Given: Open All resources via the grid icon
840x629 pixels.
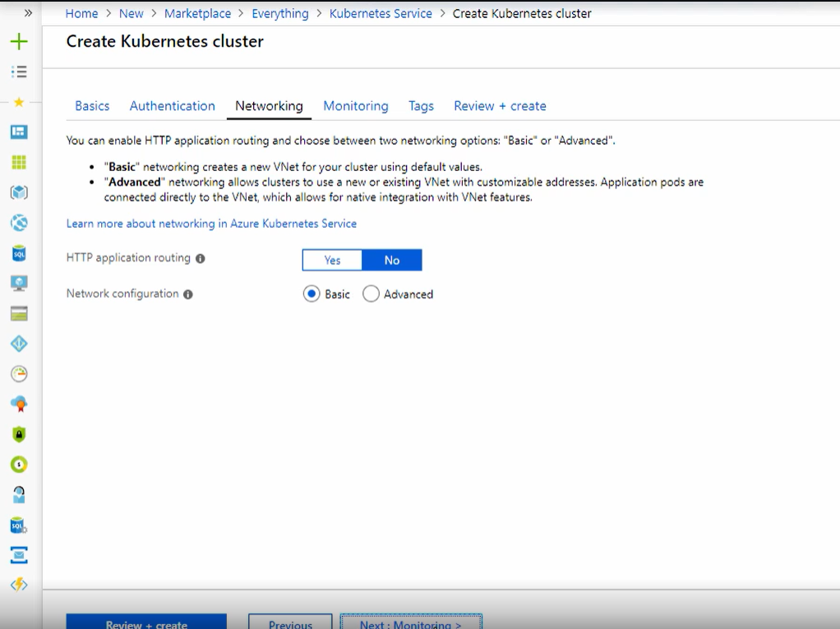Looking at the screenshot, I should click(18, 162).
